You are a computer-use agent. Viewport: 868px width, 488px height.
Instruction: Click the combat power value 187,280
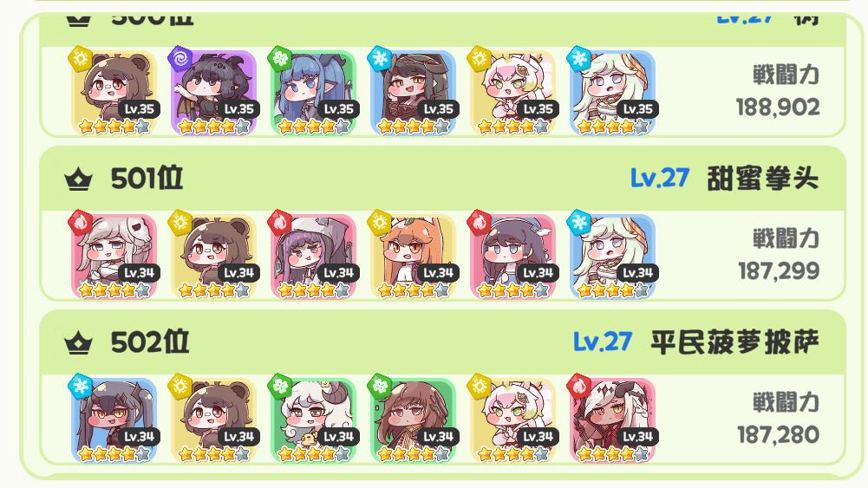tap(779, 435)
